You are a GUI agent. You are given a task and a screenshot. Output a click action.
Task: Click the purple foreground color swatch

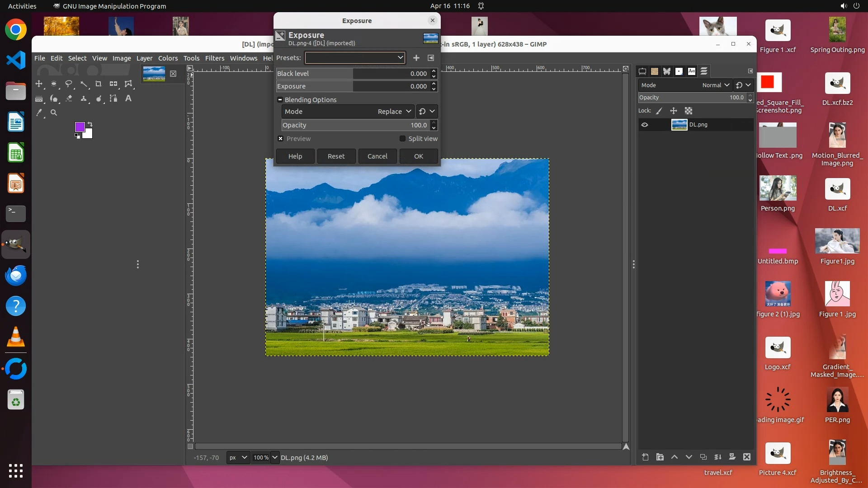pyautogui.click(x=80, y=127)
